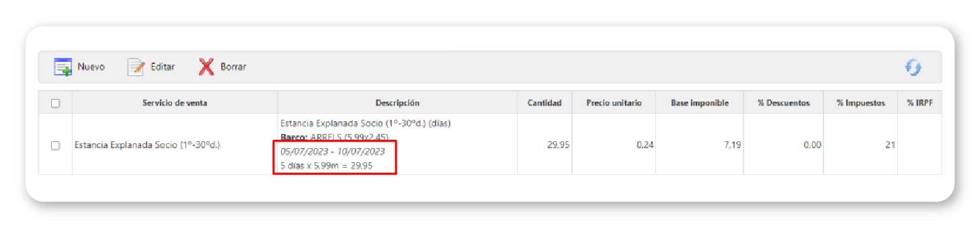Click the Editar pencil icon
Image resolution: width=980 pixels, height=247 pixels.
[x=136, y=67]
